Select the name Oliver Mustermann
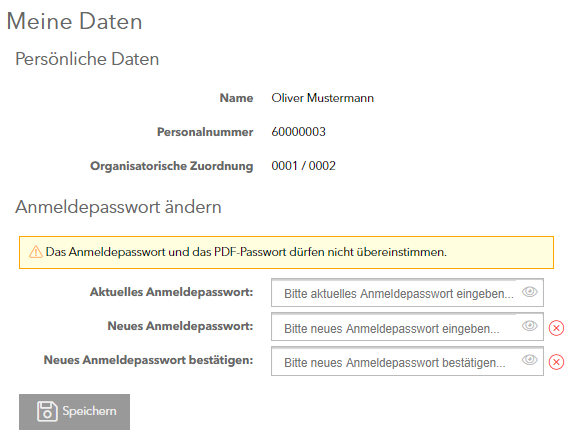 (x=323, y=98)
